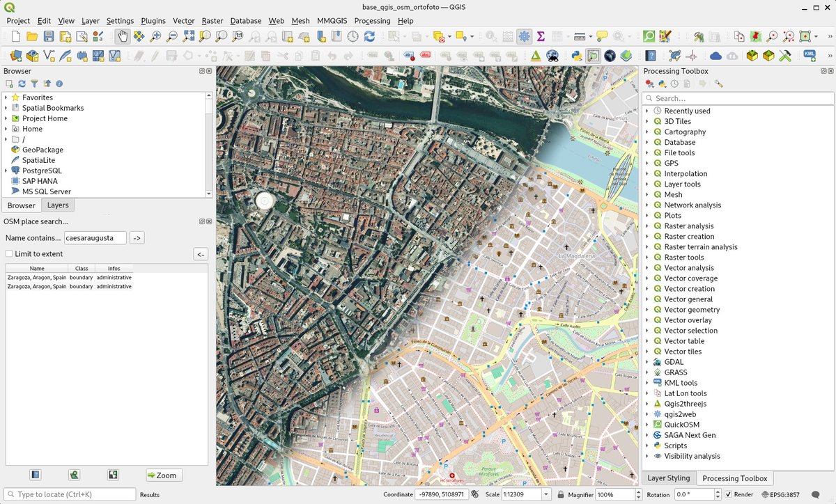Click the Save Project floppy icon

click(49, 36)
